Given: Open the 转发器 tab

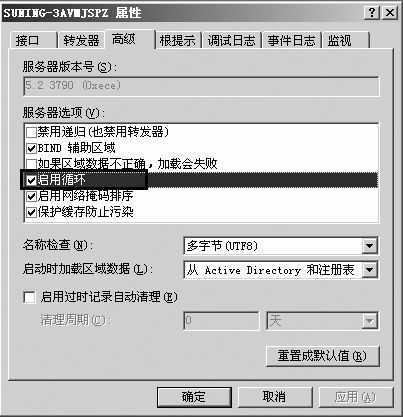Looking at the screenshot, I should [x=81, y=41].
